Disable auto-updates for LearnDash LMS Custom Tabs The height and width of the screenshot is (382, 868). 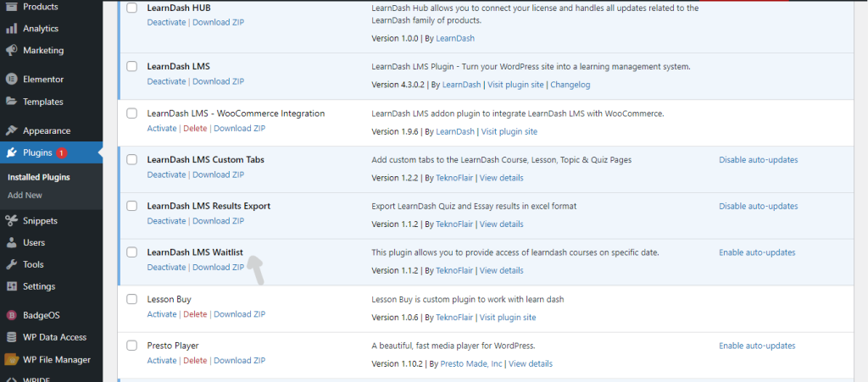(x=759, y=160)
